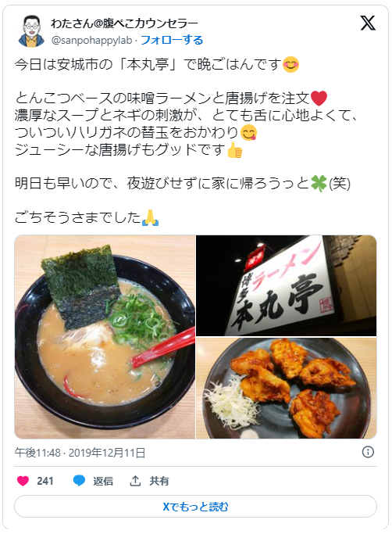Open the miso ramen bowl photo
The image size is (392, 534).
point(105,337)
